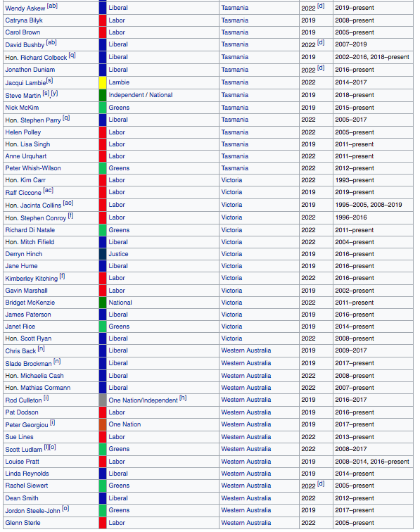Open the Gavin Marshall link
Image resolution: width=420 pixels, height=532 pixels.
(26, 291)
